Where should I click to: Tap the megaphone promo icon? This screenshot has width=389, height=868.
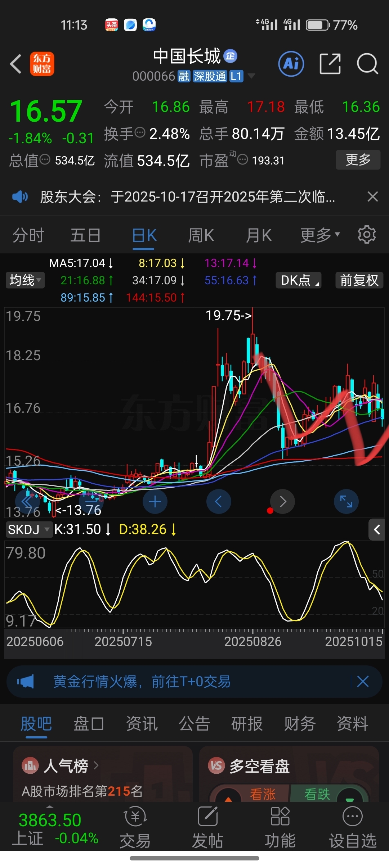point(25,682)
